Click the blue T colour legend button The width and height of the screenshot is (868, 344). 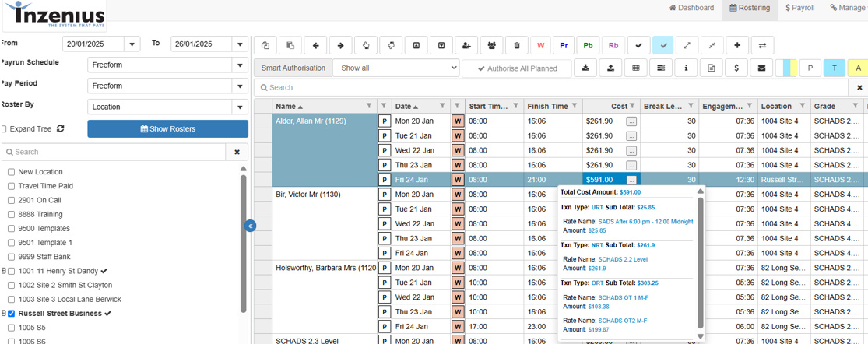(x=835, y=68)
